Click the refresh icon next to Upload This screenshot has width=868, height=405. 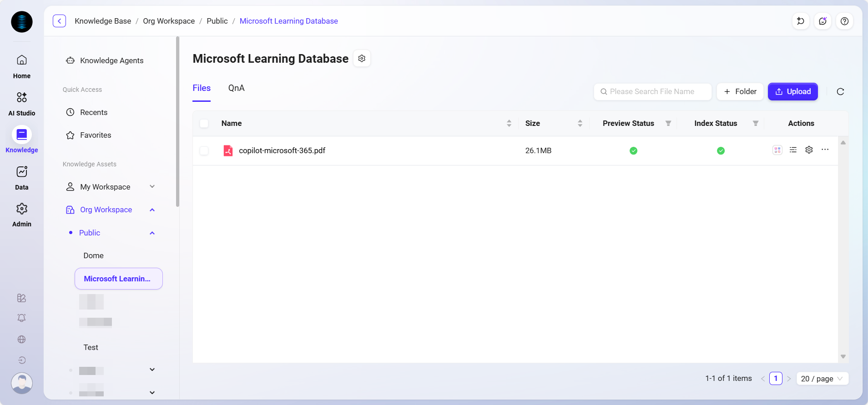point(840,92)
